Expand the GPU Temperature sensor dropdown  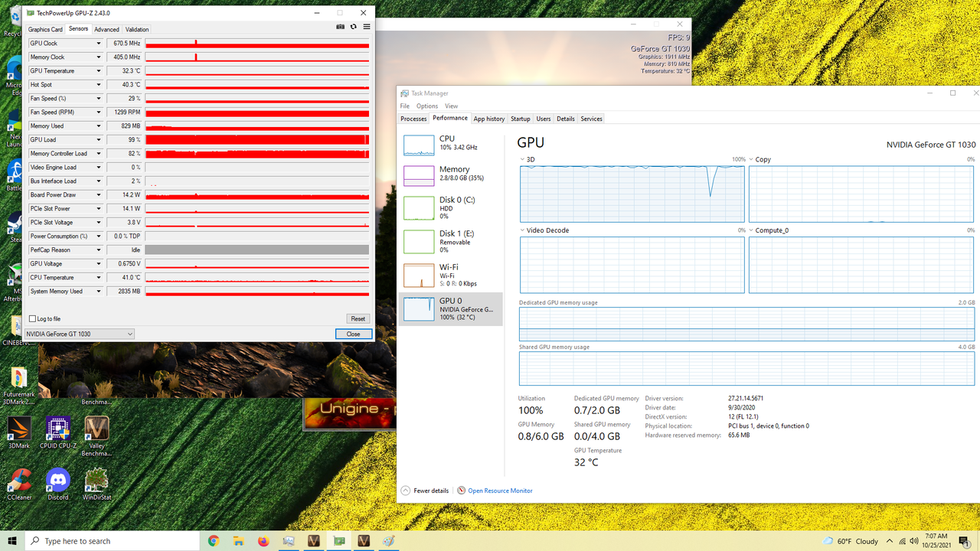99,71
